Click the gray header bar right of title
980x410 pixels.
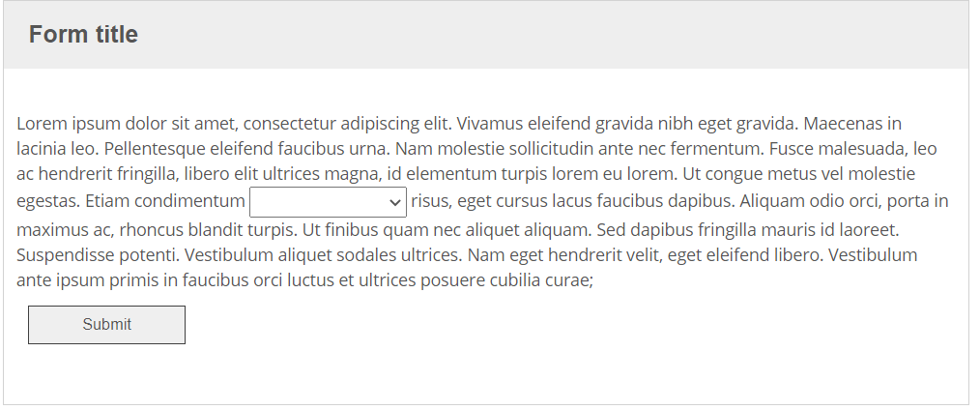(x=580, y=35)
